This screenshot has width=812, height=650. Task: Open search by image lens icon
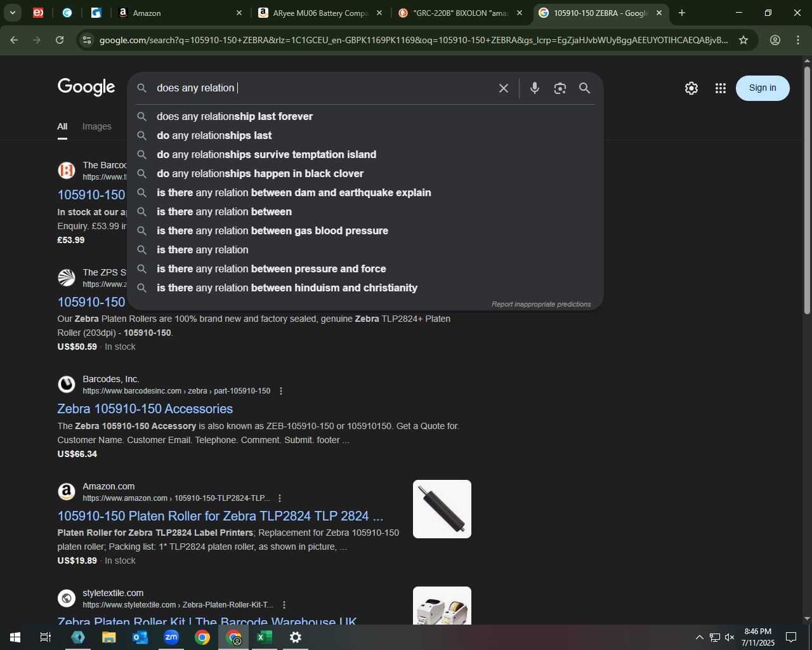point(560,88)
